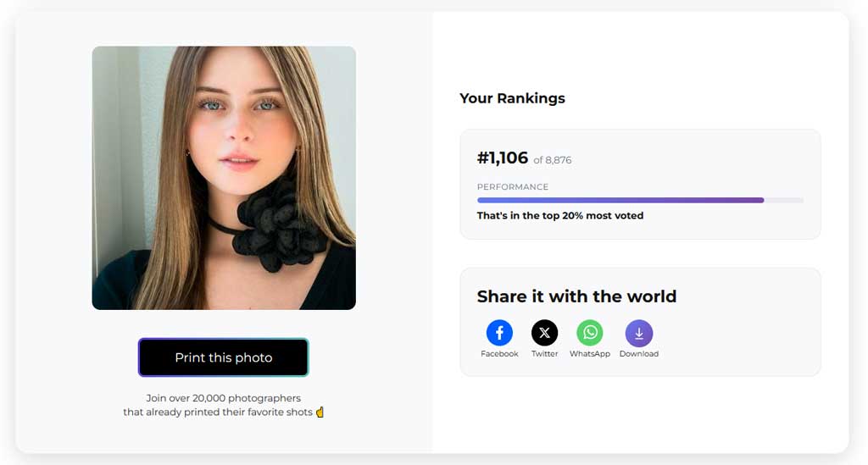The image size is (868, 465).
Task: Share the photo via X (Twitter) icon
Action: (544, 333)
